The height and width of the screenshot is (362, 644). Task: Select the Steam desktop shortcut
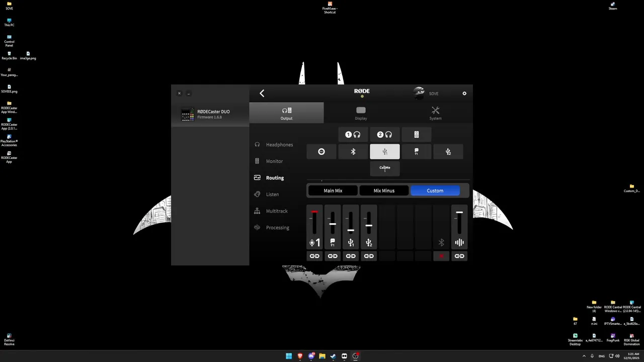coord(613,6)
